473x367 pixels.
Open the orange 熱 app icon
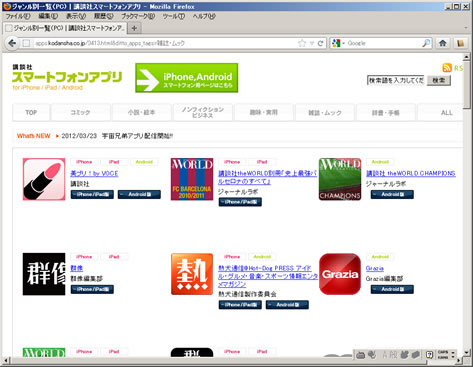point(192,274)
